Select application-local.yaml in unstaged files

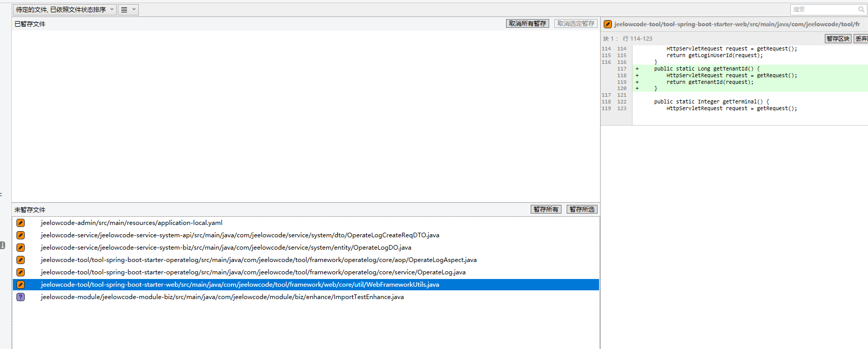point(132,223)
